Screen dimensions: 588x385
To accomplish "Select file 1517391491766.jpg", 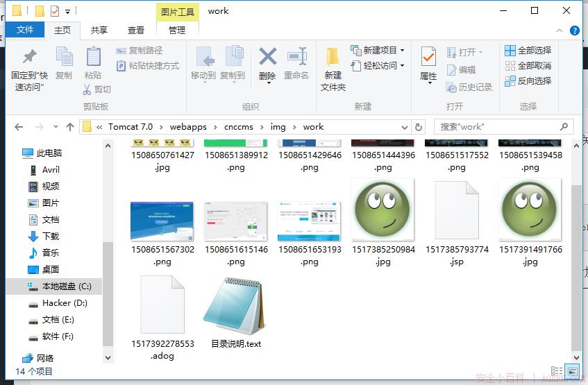I will pyautogui.click(x=530, y=222).
